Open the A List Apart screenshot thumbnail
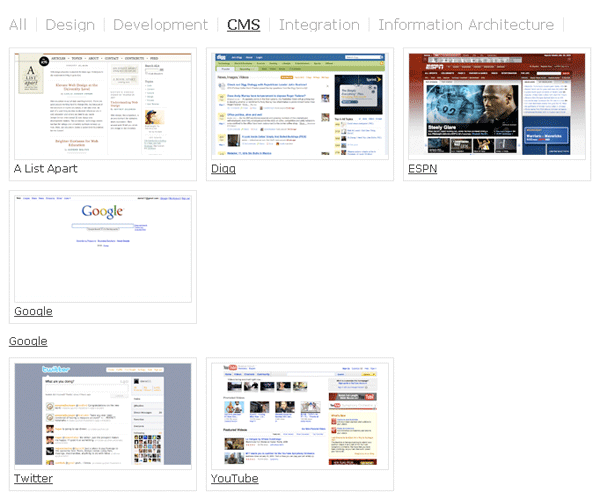The image size is (600, 500). pyautogui.click(x=103, y=106)
